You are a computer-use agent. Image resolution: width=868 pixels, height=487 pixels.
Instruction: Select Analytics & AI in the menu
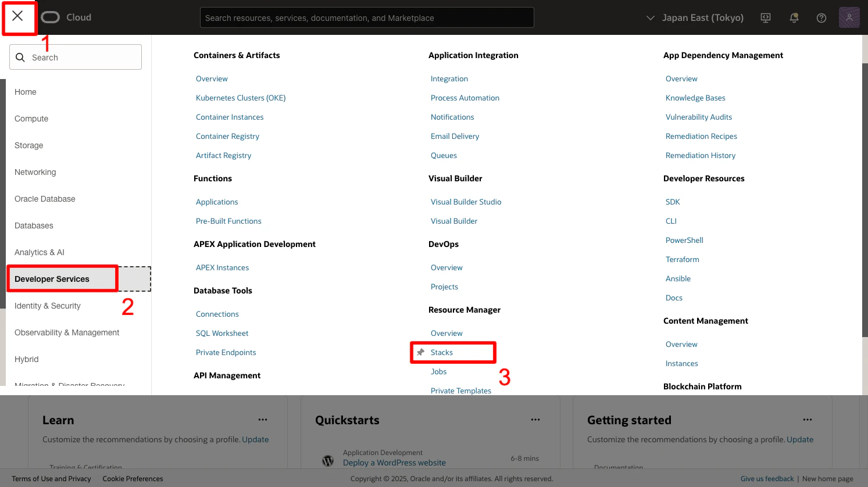(x=40, y=252)
